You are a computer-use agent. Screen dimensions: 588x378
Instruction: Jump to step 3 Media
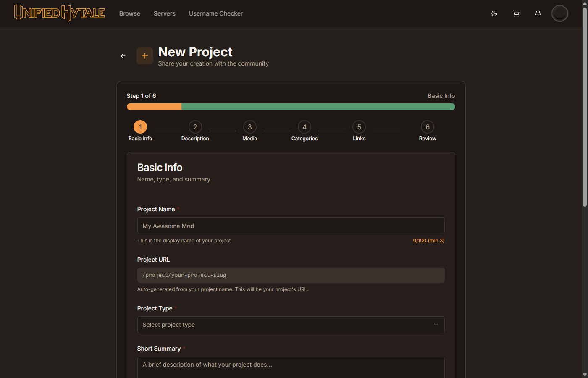pyautogui.click(x=249, y=127)
